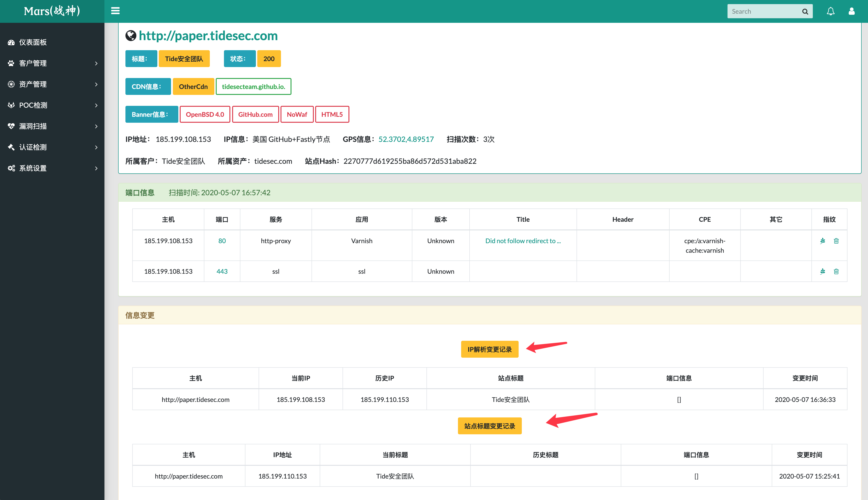Image resolution: width=868 pixels, height=500 pixels.
Task: Open 系统设置 from the sidebar
Action: point(33,168)
